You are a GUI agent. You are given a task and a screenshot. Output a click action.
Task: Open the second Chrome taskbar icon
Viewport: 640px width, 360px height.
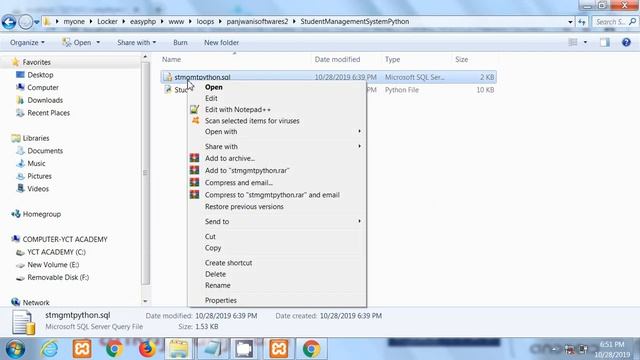point(311,349)
